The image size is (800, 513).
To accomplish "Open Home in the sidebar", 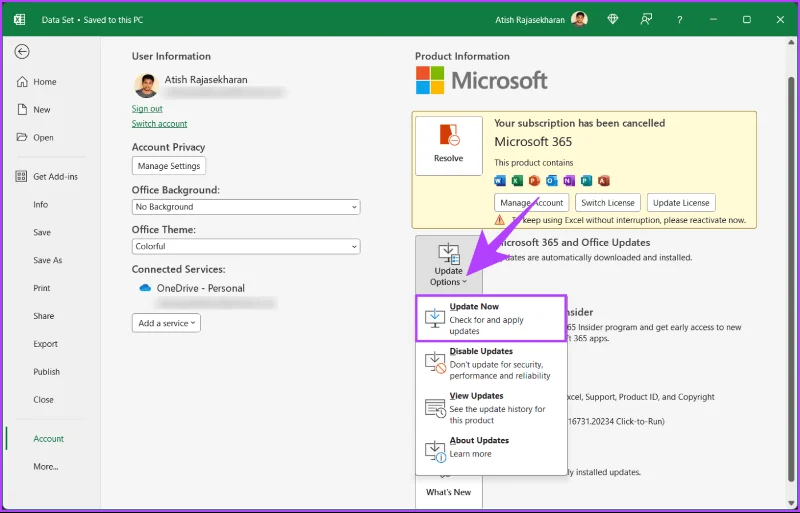I will click(x=37, y=82).
